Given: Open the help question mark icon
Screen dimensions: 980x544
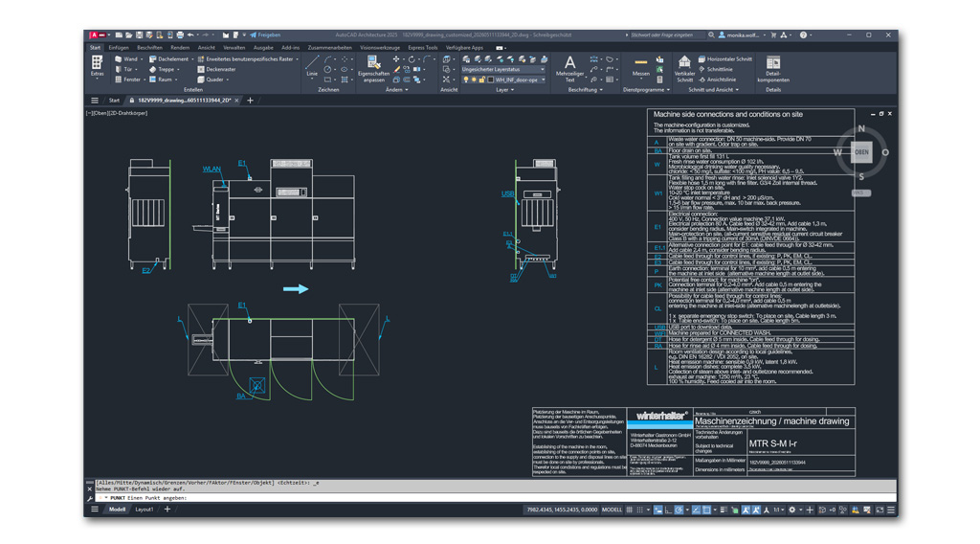Looking at the screenshot, I should [803, 35].
